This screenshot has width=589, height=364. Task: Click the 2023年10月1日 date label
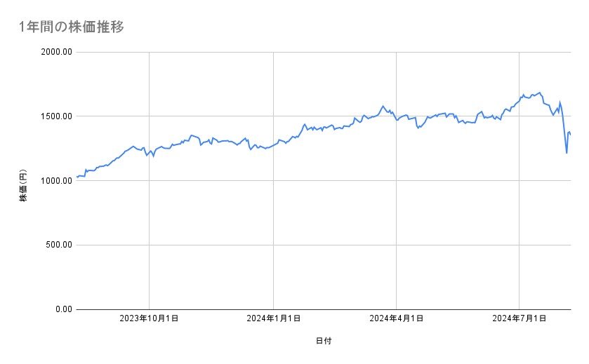(149, 319)
